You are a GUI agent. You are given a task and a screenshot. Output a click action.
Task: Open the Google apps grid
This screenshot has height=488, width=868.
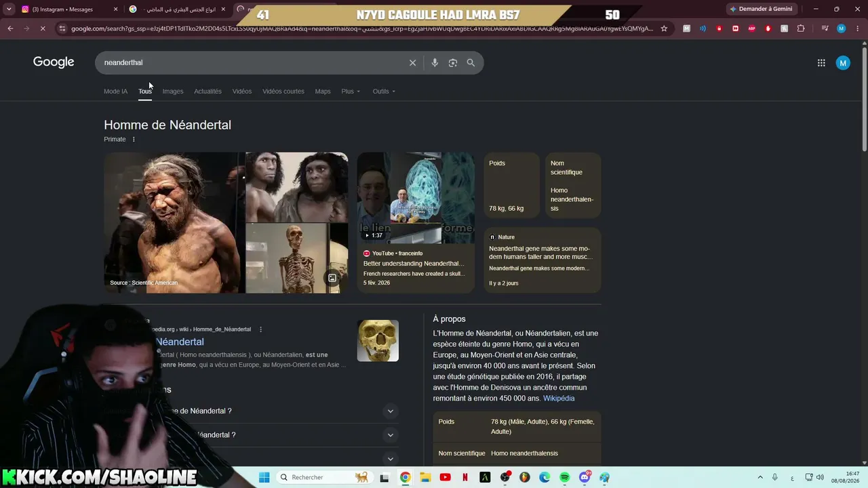(x=821, y=62)
